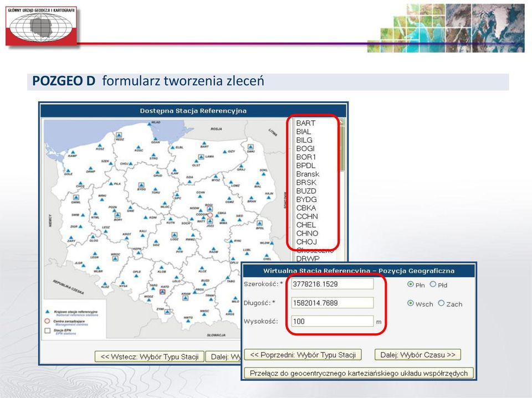Choose the Wsch longitude radio button
The height and width of the screenshot is (398, 532).
[x=411, y=303]
